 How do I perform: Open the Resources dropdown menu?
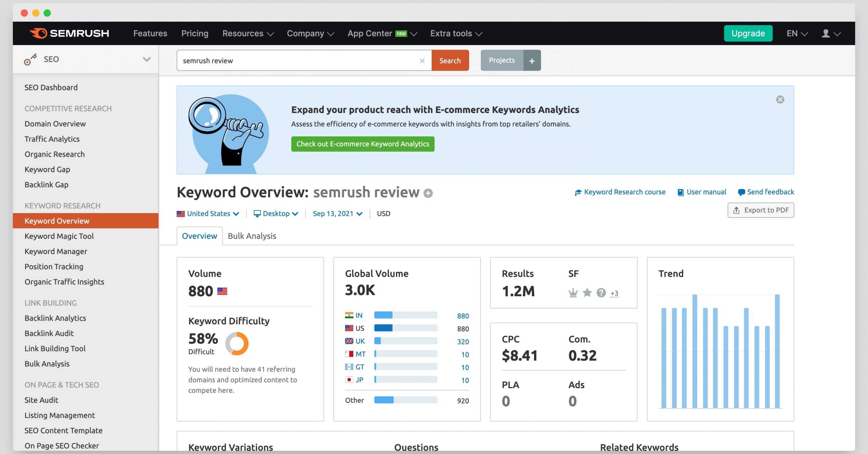click(248, 33)
